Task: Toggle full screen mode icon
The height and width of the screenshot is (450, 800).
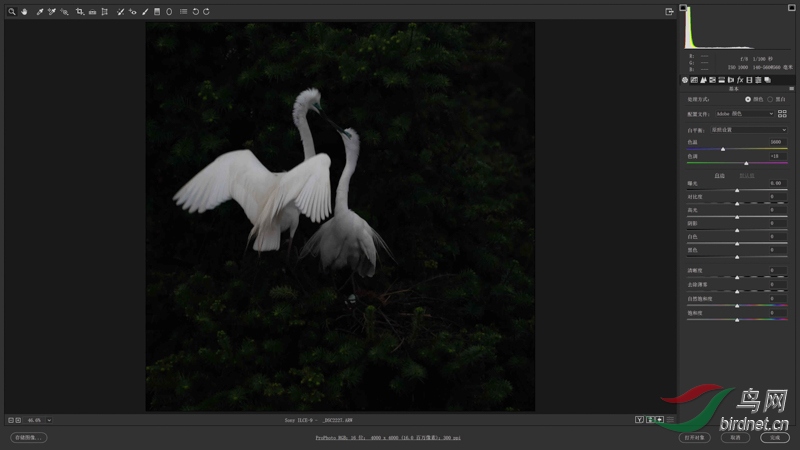Action: [669, 12]
